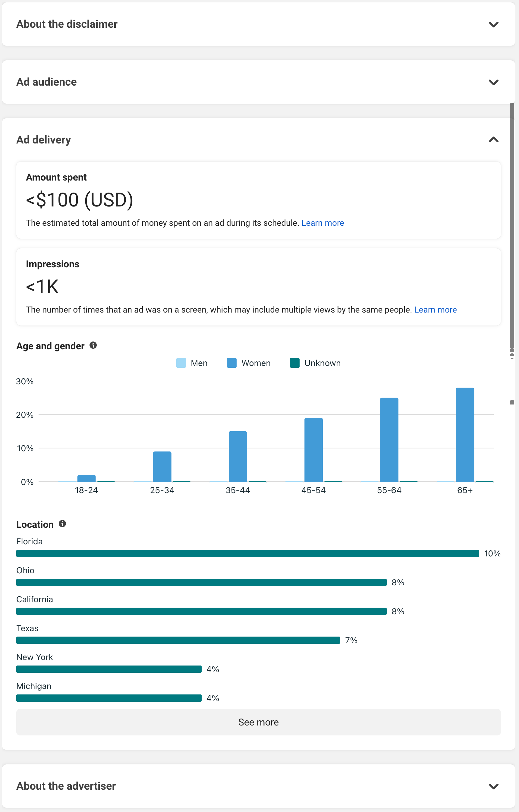Open Learn more link under Impressions
The width and height of the screenshot is (519, 812).
coord(435,310)
